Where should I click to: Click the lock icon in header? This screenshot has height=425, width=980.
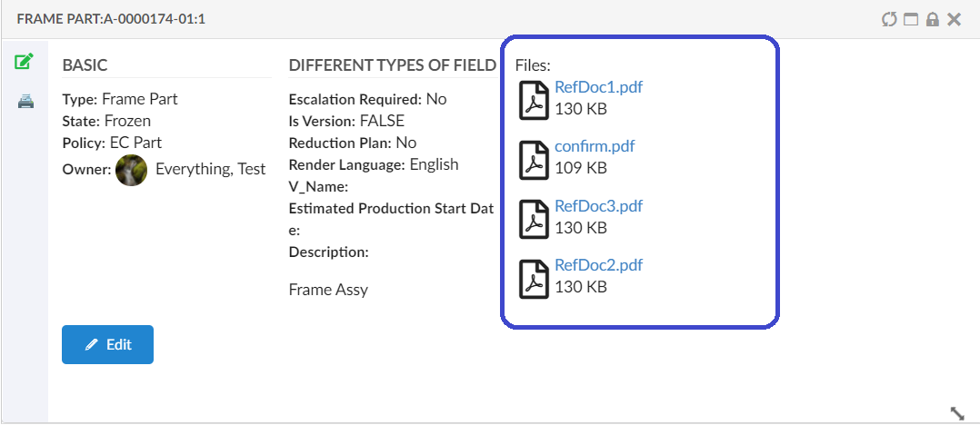pos(933,19)
